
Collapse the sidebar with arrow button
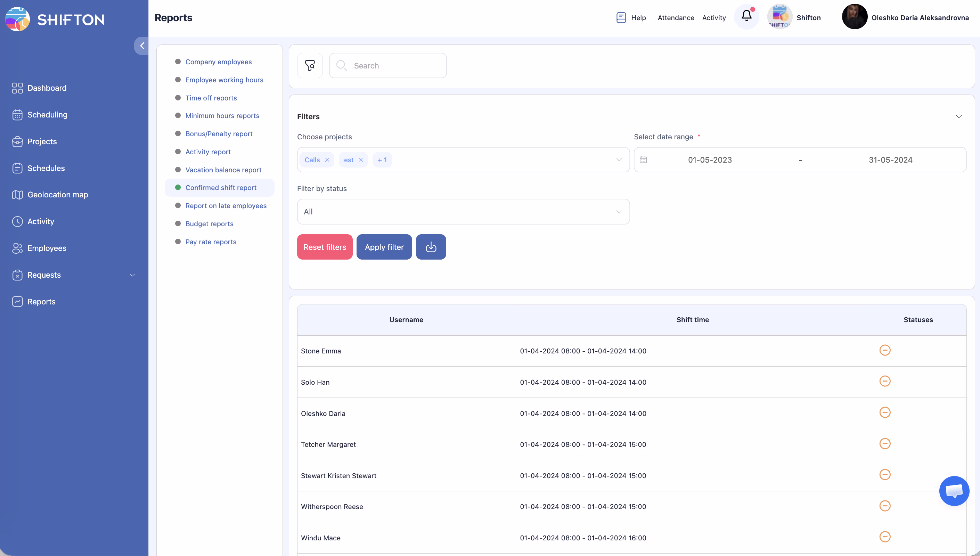tap(142, 46)
